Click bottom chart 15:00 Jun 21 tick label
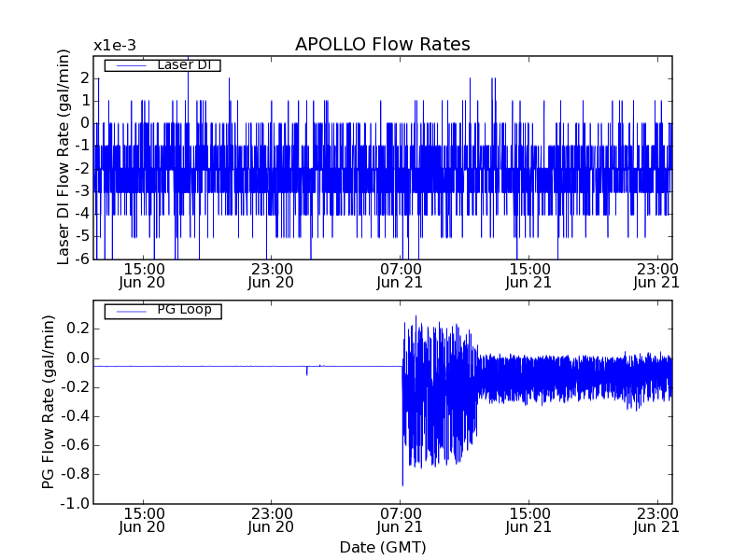 coord(529,521)
